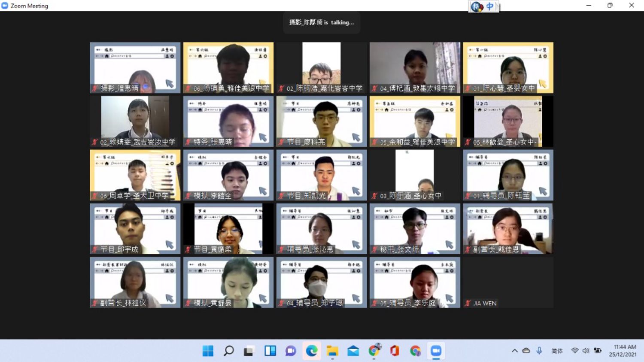Viewport: 644px width, 362px height.
Task: Select the 副营长_戴佳恩 video tile
Action: tap(508, 228)
